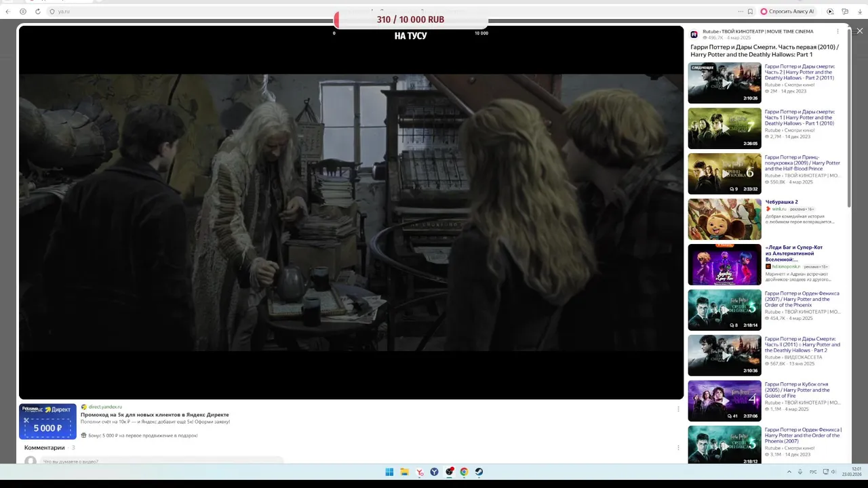Open the three-dots menu beside the video title

(837, 31)
